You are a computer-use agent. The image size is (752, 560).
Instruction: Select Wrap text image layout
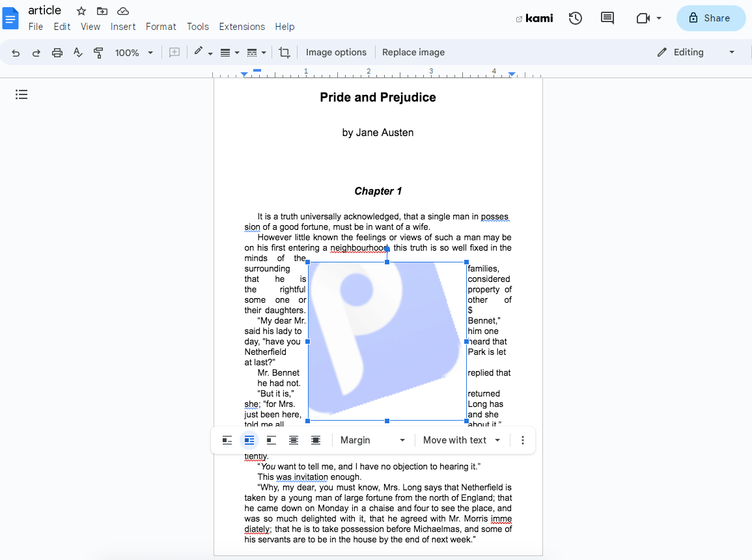(x=249, y=440)
